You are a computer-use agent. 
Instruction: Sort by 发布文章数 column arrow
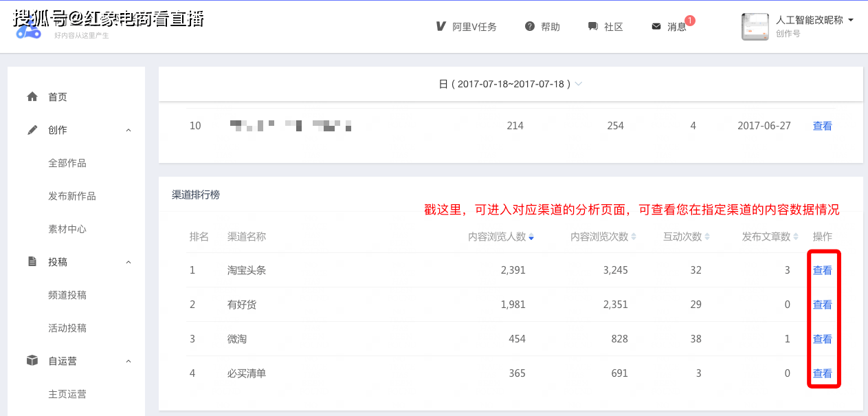[796, 237]
